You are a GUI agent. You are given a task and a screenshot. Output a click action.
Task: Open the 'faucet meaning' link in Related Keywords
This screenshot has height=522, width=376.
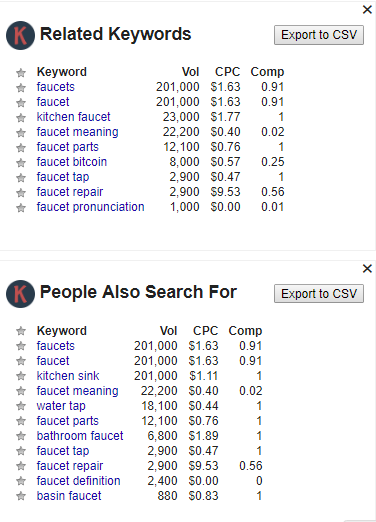(x=77, y=132)
